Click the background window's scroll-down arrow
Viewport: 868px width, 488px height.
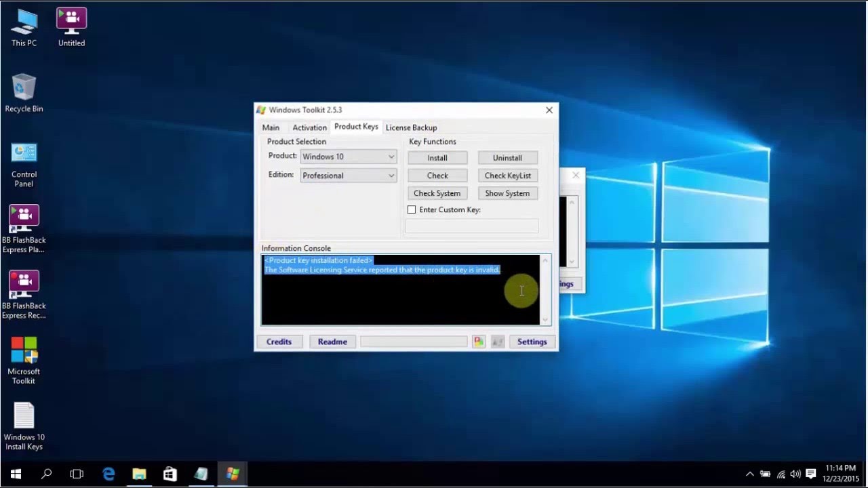(x=572, y=262)
